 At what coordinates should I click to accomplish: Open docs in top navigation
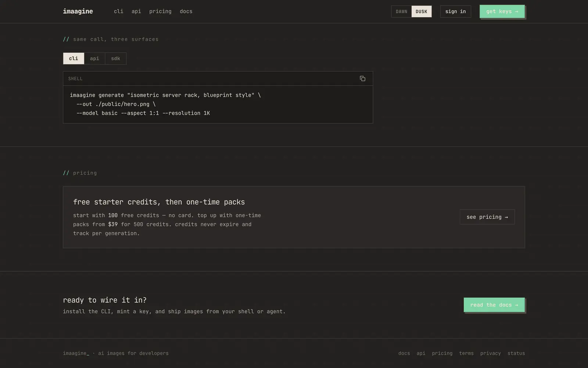pyautogui.click(x=186, y=11)
